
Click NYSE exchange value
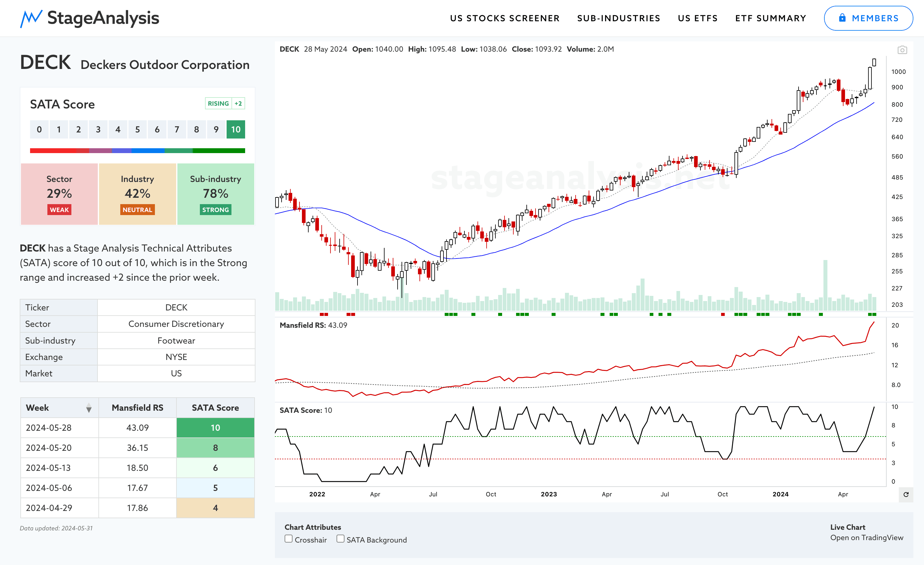pyautogui.click(x=176, y=357)
